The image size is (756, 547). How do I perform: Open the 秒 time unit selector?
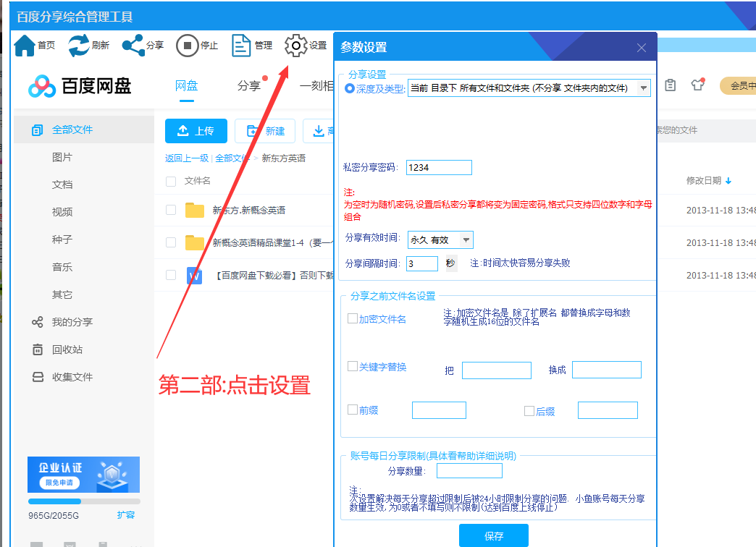(450, 263)
